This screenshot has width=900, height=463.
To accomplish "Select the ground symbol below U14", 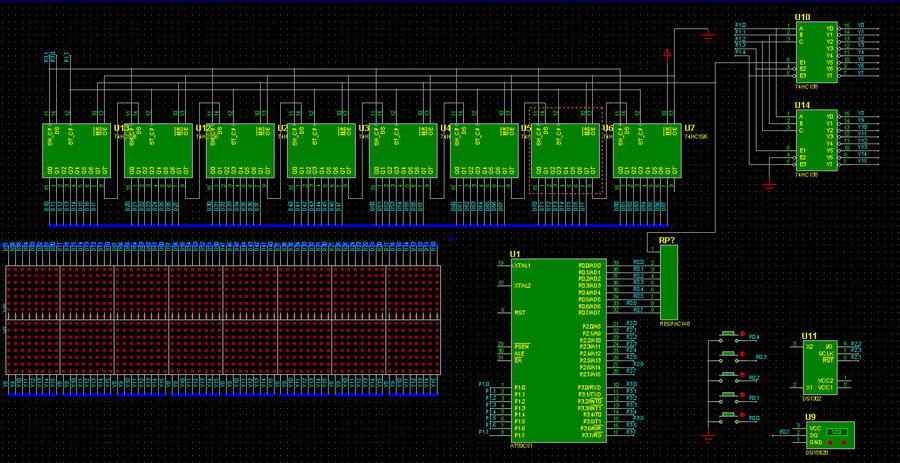I will pos(769,185).
